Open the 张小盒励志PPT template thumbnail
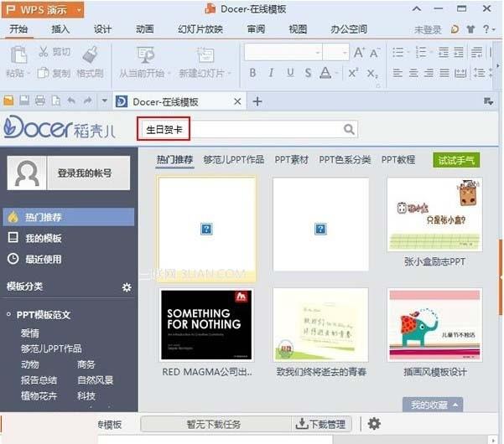This screenshot has height=444, width=504. coord(434,214)
